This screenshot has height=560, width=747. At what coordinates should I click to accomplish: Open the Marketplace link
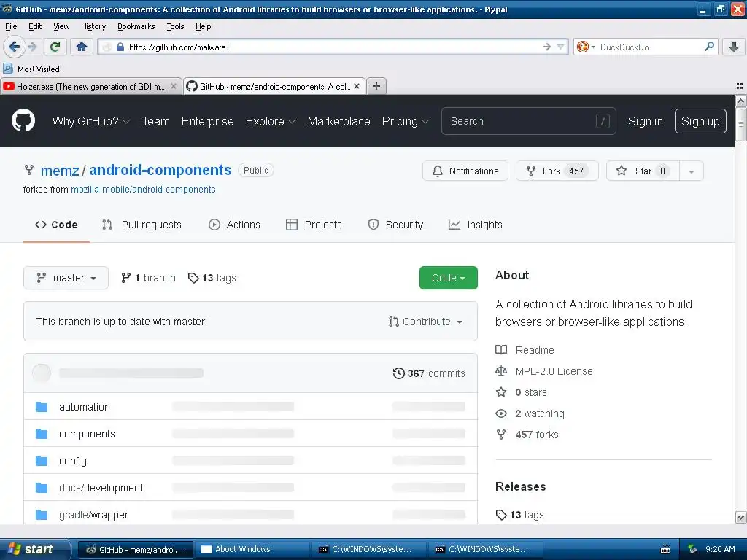[338, 122]
